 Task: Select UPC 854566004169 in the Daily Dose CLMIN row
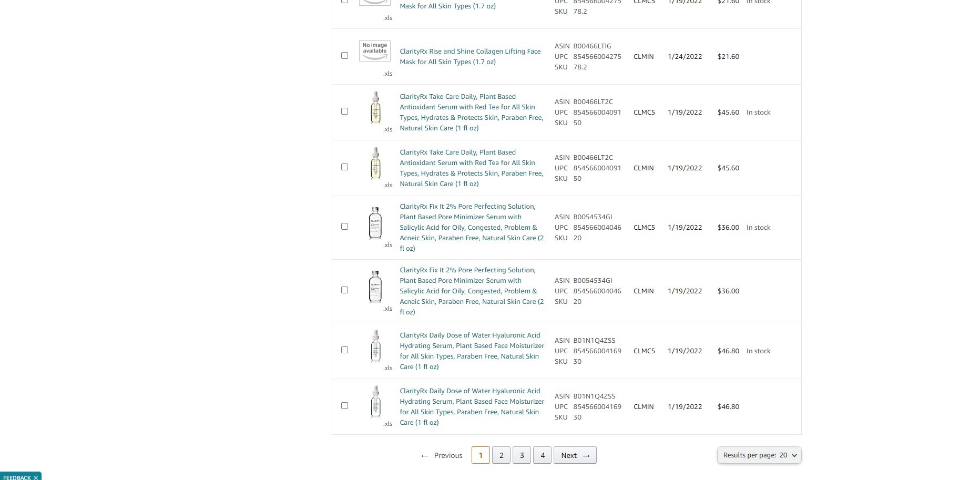click(x=597, y=406)
